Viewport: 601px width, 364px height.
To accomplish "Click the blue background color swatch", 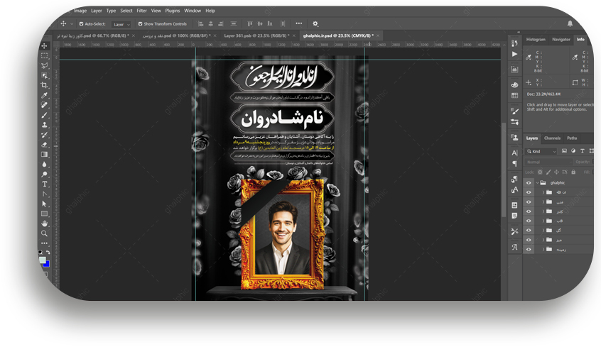I will (46, 263).
